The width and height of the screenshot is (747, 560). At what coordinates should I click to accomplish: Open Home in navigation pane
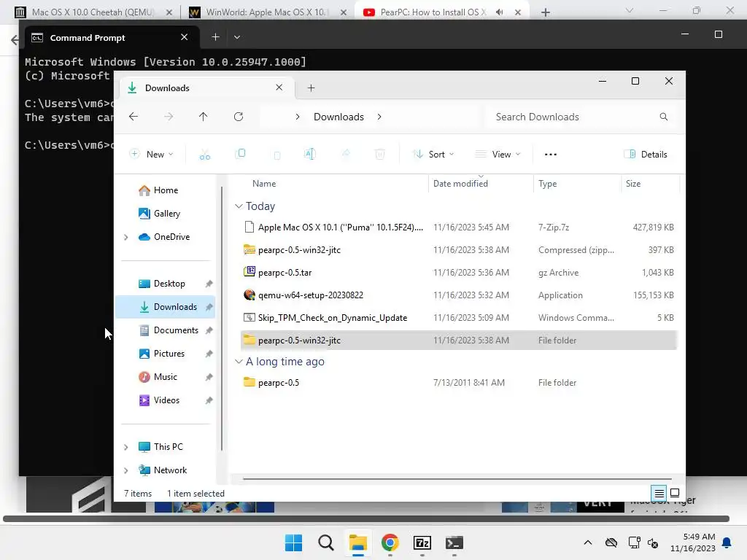[166, 190]
